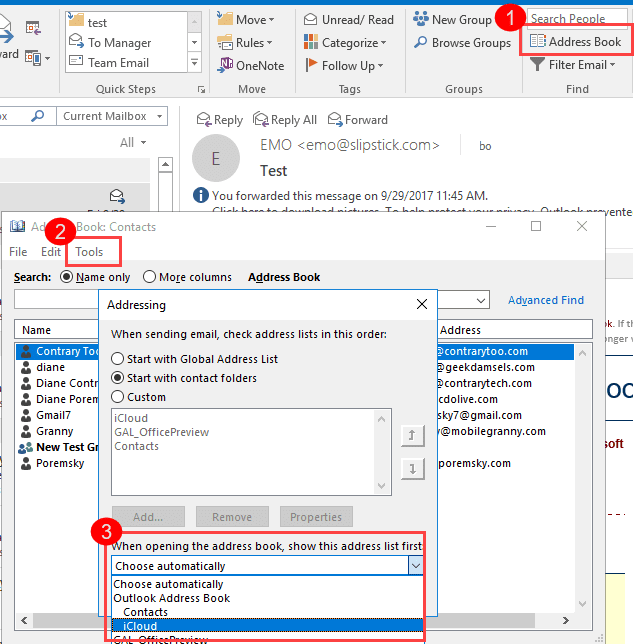Choose Contacts from the dropdown list
Screen dimensions: 634x644
tap(267, 612)
